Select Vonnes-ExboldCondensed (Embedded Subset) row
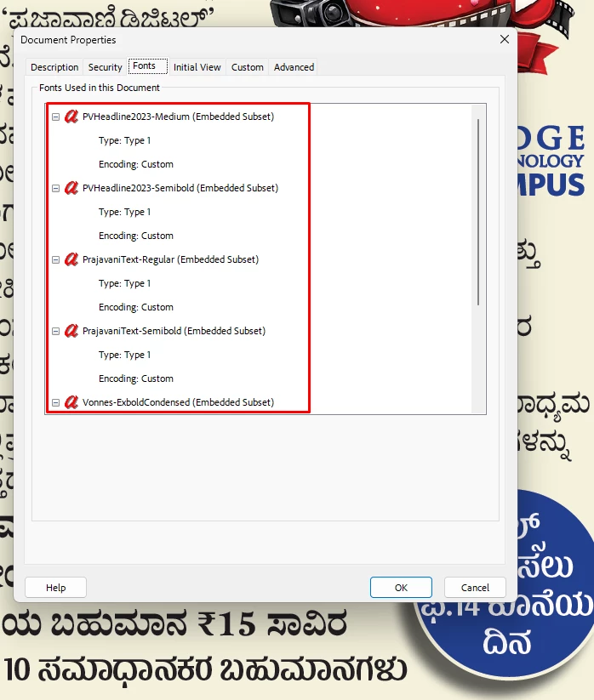594x700 pixels. point(178,402)
